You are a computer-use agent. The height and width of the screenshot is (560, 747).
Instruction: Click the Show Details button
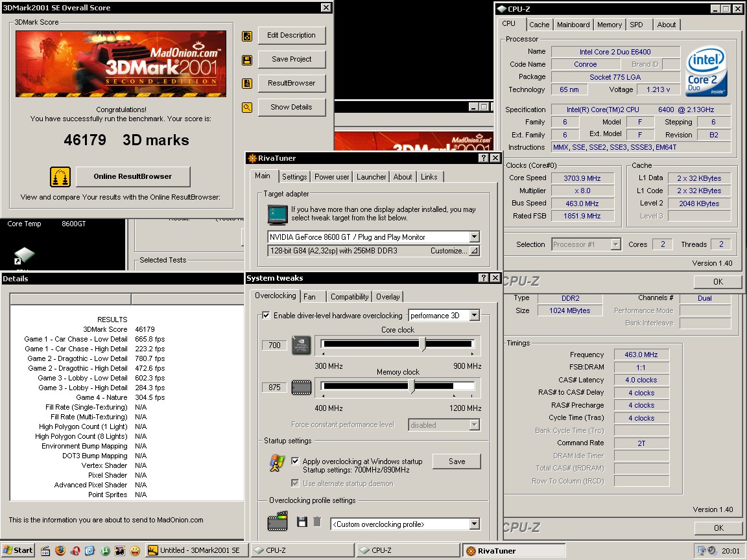coord(292,107)
